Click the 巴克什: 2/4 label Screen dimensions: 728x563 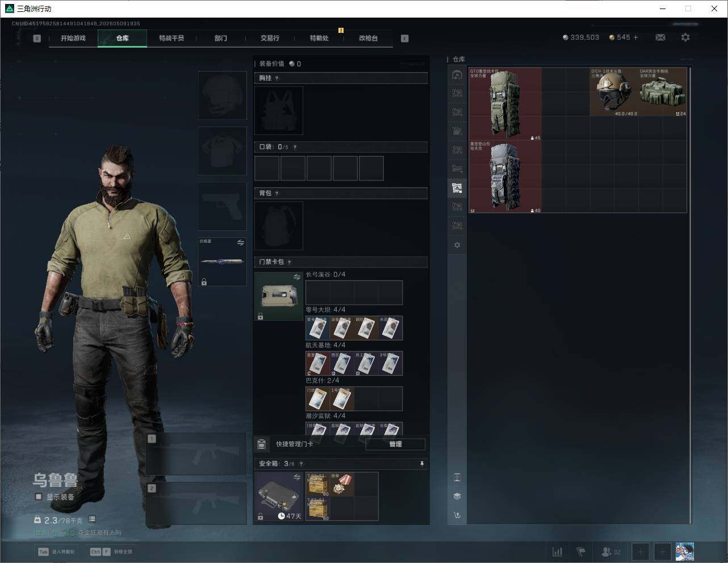coord(323,381)
